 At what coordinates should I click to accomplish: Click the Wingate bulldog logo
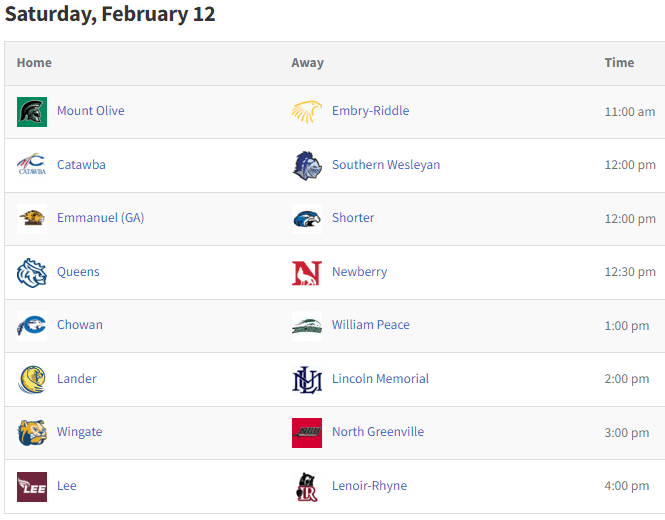click(32, 433)
